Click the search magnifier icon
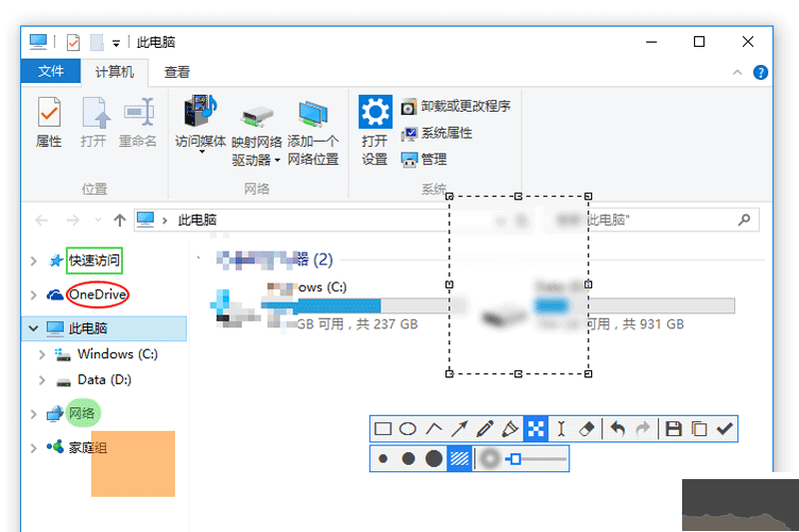799x532 pixels. [744, 220]
